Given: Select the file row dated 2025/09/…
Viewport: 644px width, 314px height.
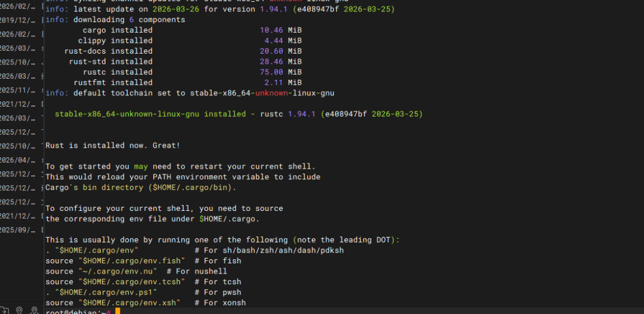Looking at the screenshot, I should 22,229.
